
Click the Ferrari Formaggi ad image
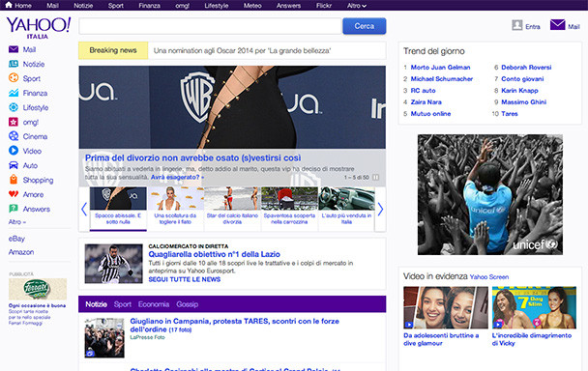tap(38, 289)
